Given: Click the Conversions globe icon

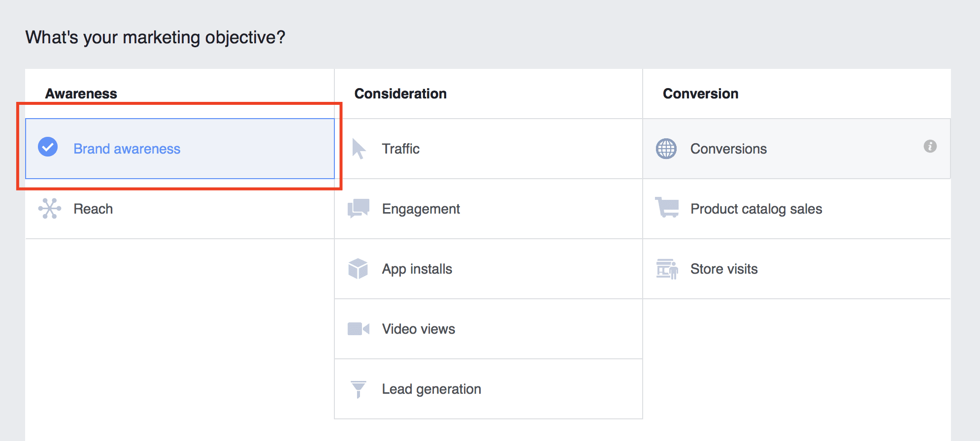Looking at the screenshot, I should (x=666, y=149).
